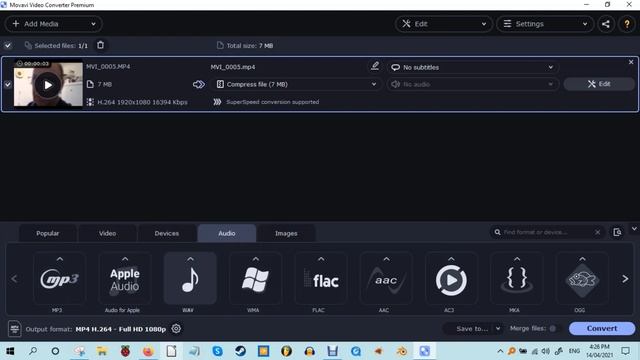
Task: Expand FLAC presets with chevron
Action: [321, 259]
